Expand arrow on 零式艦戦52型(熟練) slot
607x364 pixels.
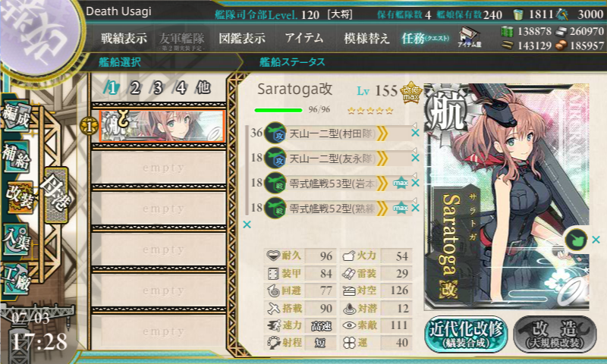(382, 209)
